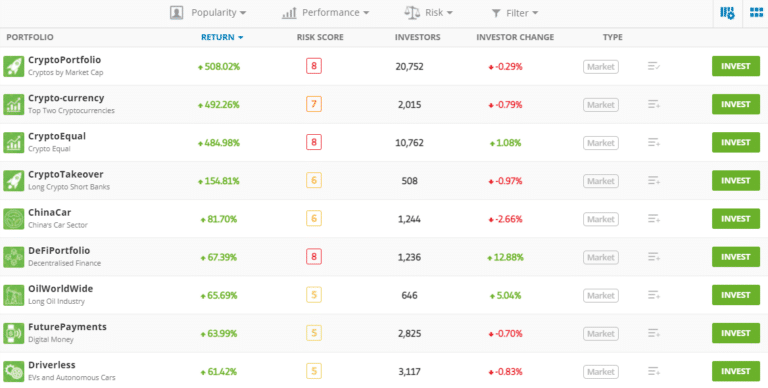Click the ChinaCar steering wheel icon

pyautogui.click(x=14, y=219)
